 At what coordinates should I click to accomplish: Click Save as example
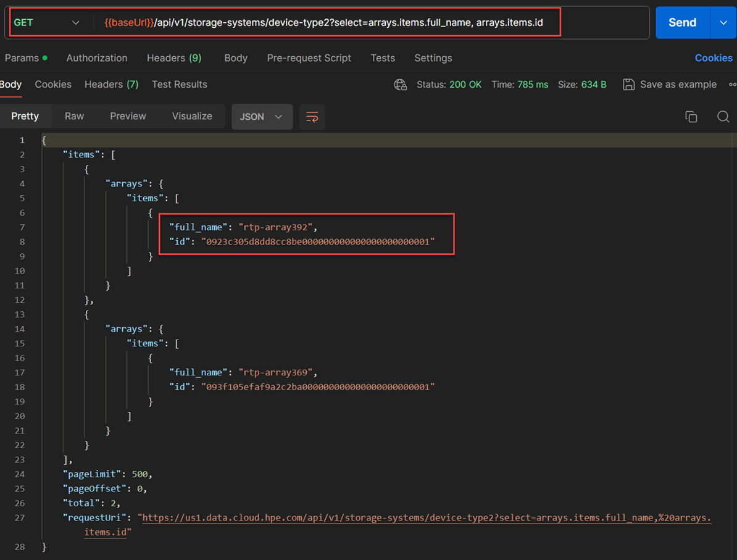(678, 85)
